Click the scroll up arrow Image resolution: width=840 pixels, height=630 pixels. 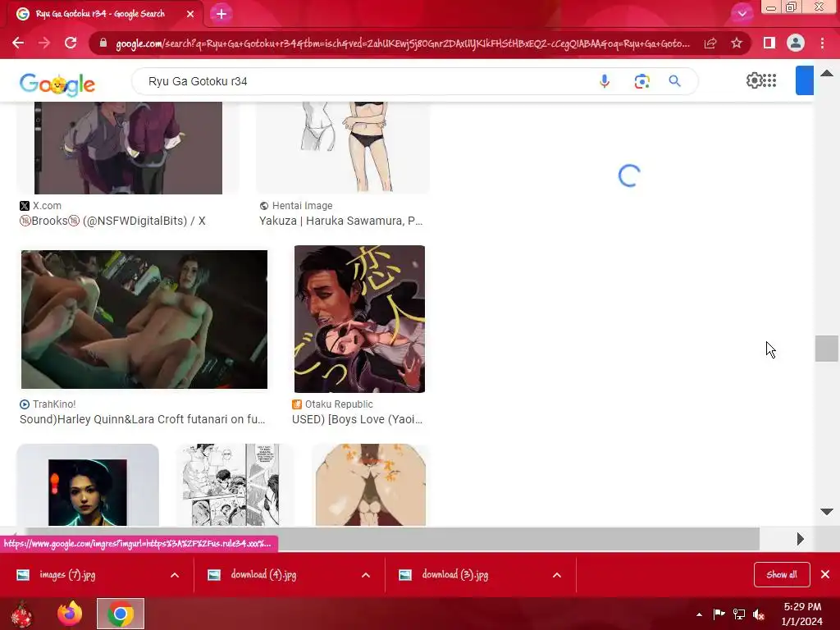pos(827,73)
